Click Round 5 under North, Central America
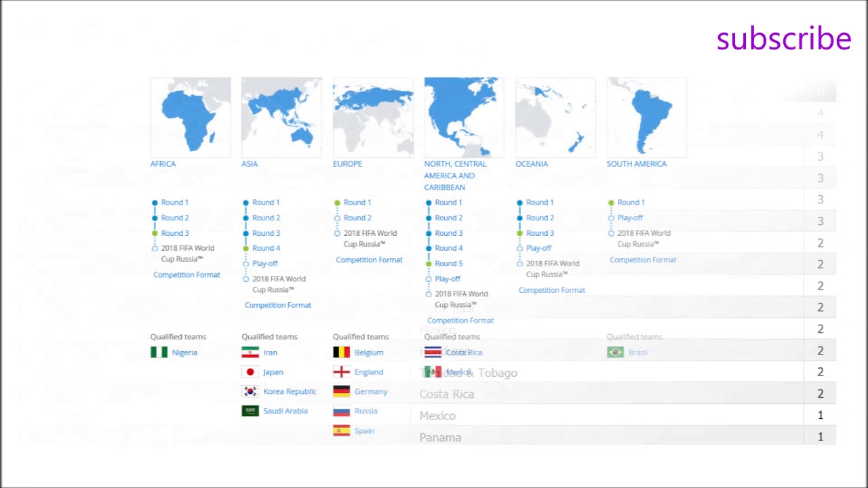868x488 pixels. tap(449, 264)
